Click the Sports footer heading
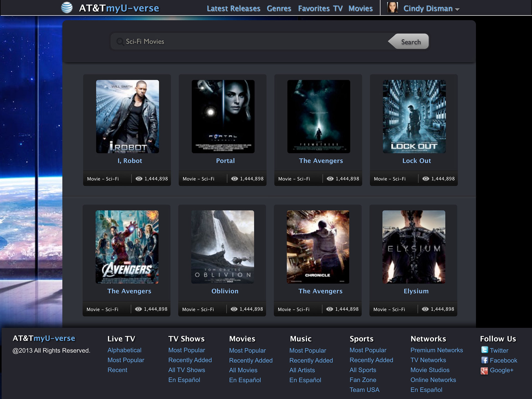Viewport: 532px width, 399px height. 361,339
